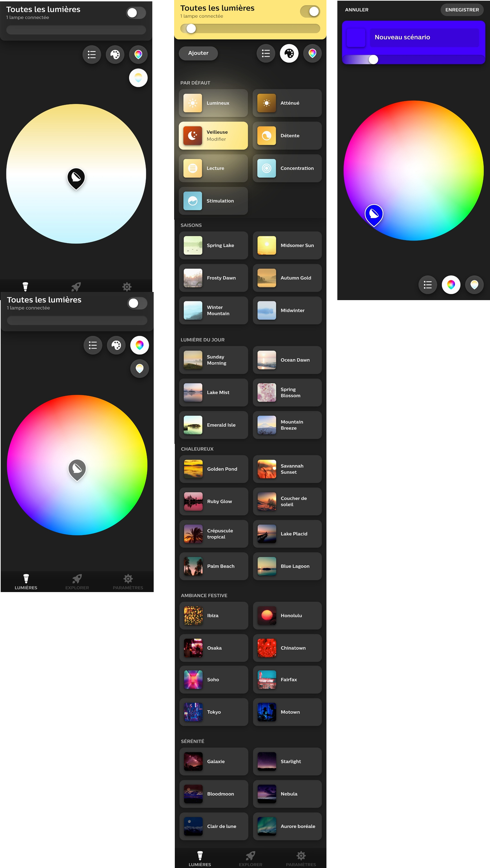Screen dimensions: 490x868
Task: Select the Atténué scene
Action: point(287,103)
